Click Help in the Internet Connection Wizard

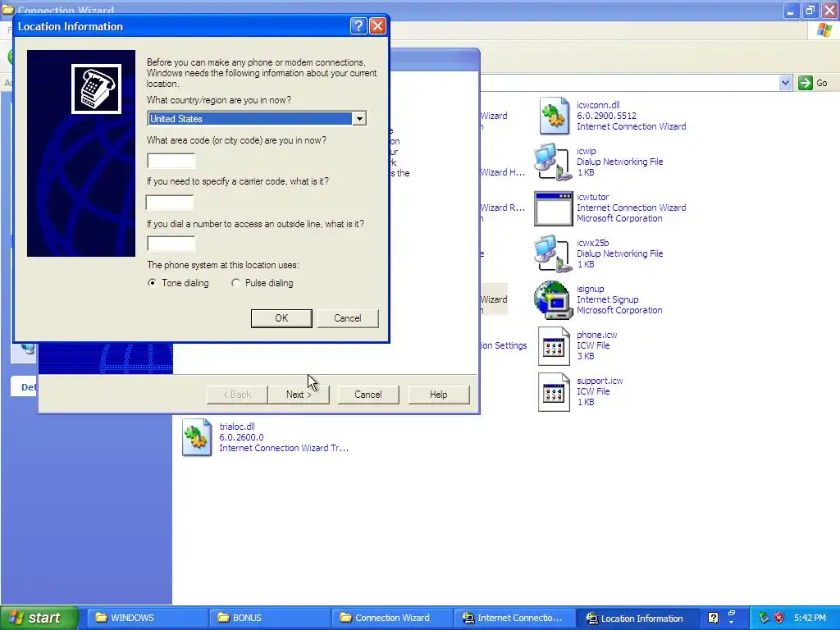pyautogui.click(x=438, y=395)
